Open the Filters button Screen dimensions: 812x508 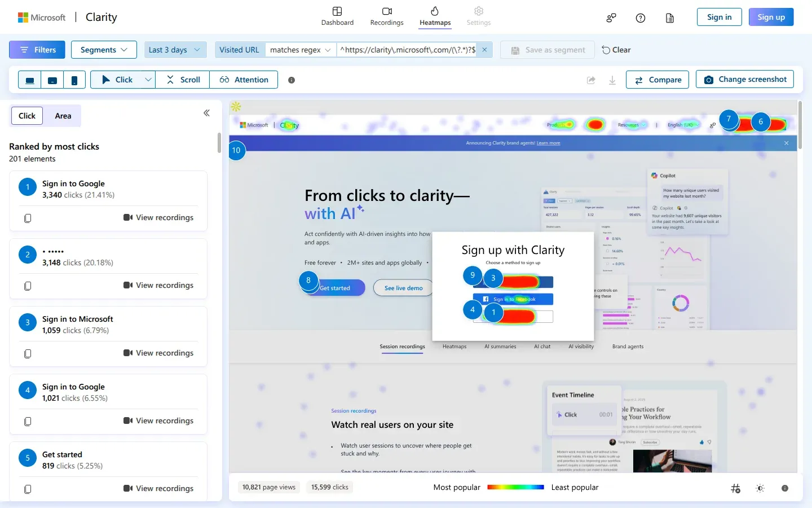click(37, 50)
